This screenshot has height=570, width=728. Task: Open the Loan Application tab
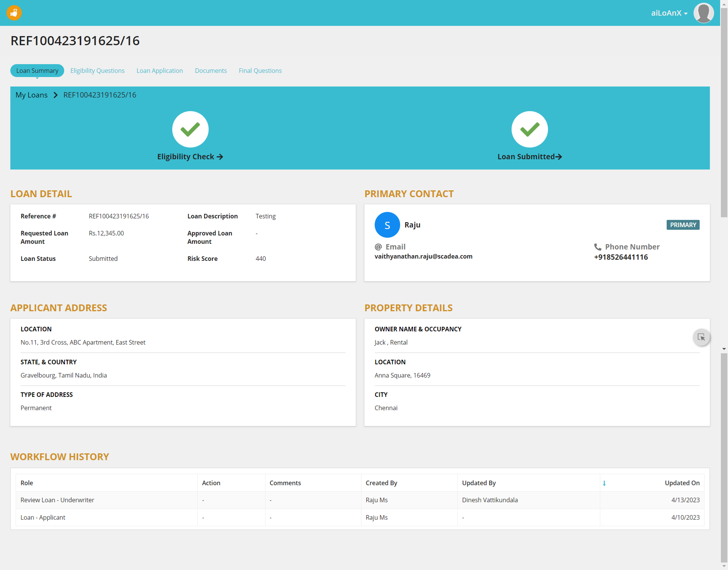point(160,71)
